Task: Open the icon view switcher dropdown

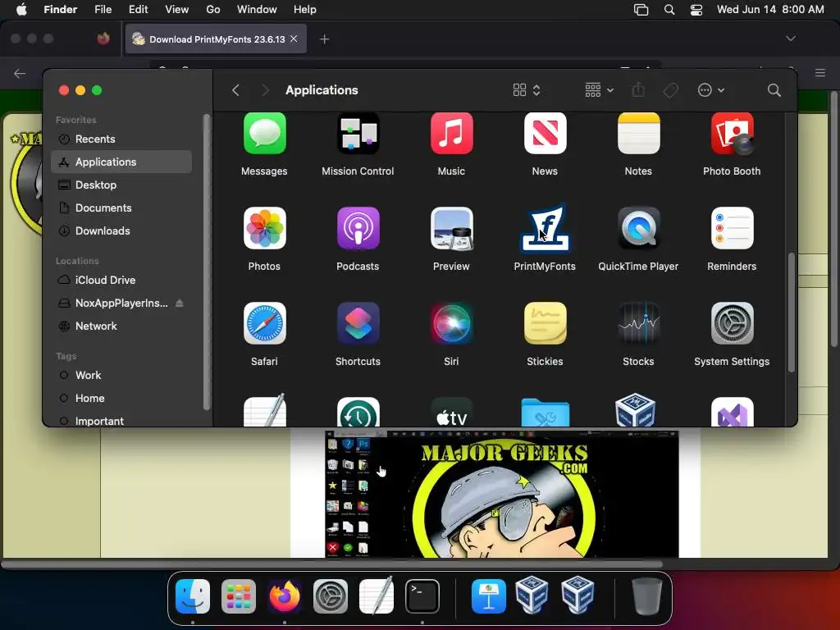Action: [x=527, y=90]
